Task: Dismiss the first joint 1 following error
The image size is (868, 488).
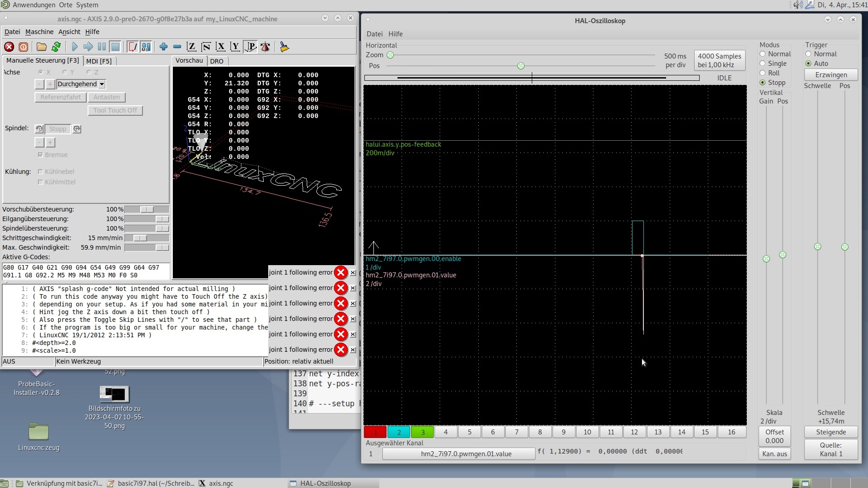Action: point(353,273)
